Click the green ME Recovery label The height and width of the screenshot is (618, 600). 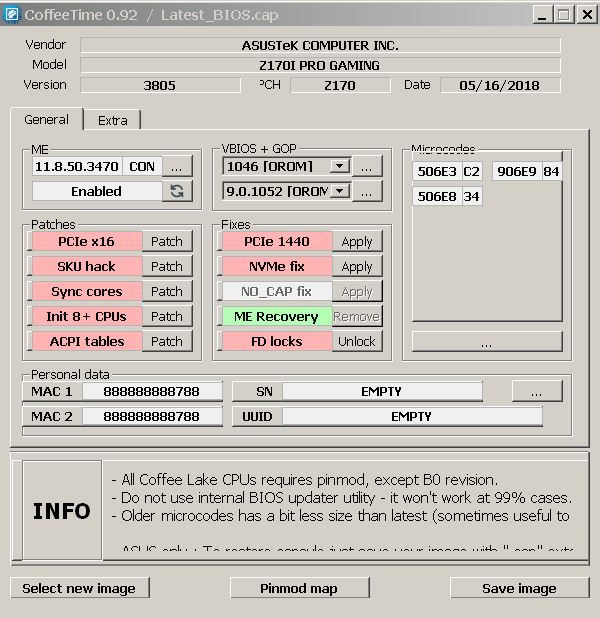(277, 316)
